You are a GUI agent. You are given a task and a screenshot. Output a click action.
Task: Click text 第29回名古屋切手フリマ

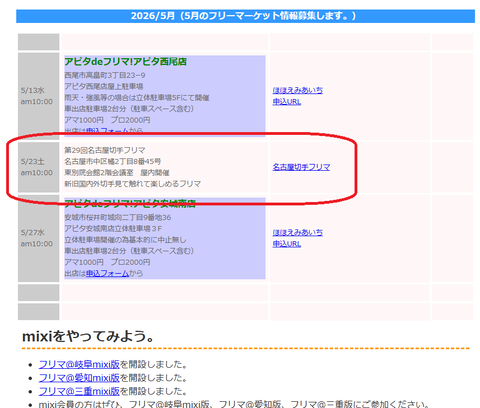[x=105, y=150]
